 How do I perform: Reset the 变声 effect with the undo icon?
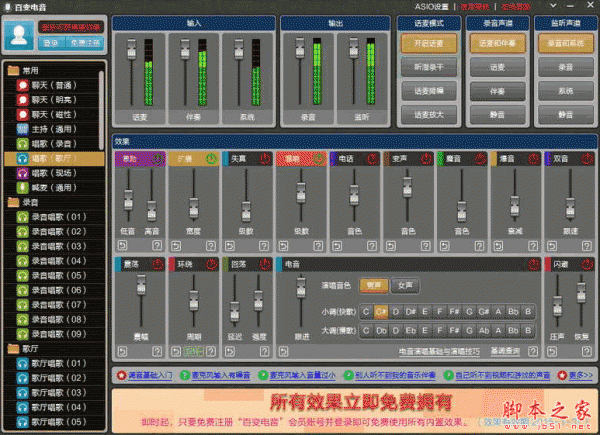click(391, 246)
